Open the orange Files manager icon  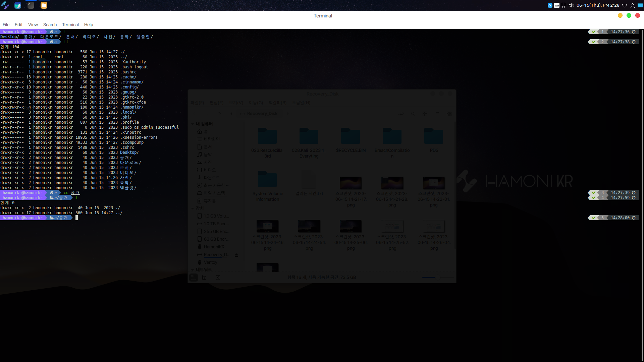coord(44,5)
